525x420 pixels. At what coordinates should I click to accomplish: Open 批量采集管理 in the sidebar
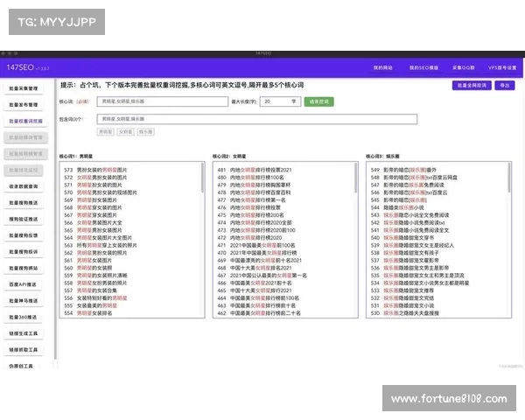coord(24,89)
